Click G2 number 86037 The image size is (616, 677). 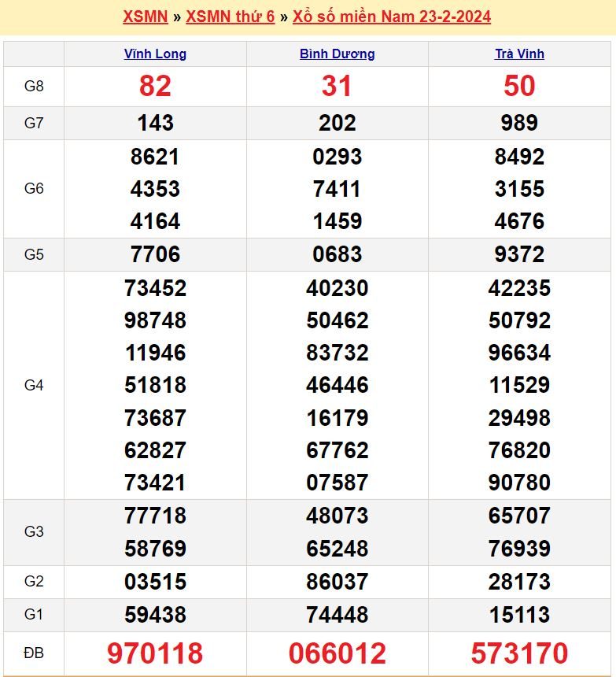coord(338,582)
